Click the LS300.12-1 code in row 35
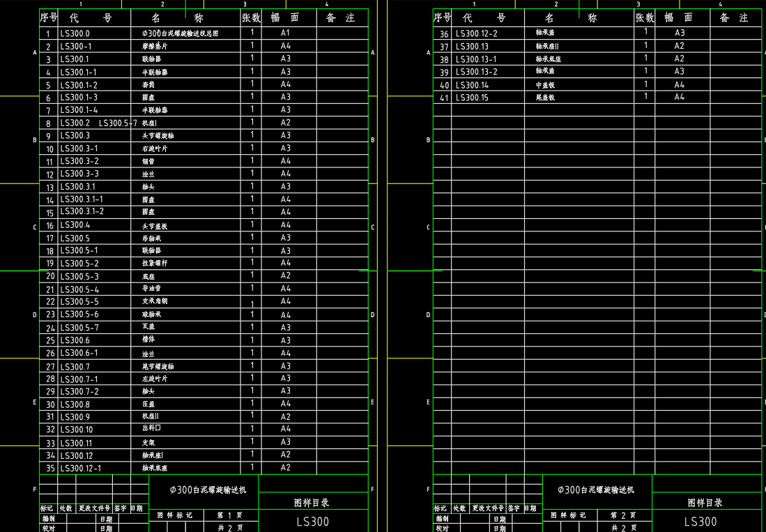The height and width of the screenshot is (532, 766). tap(80, 468)
